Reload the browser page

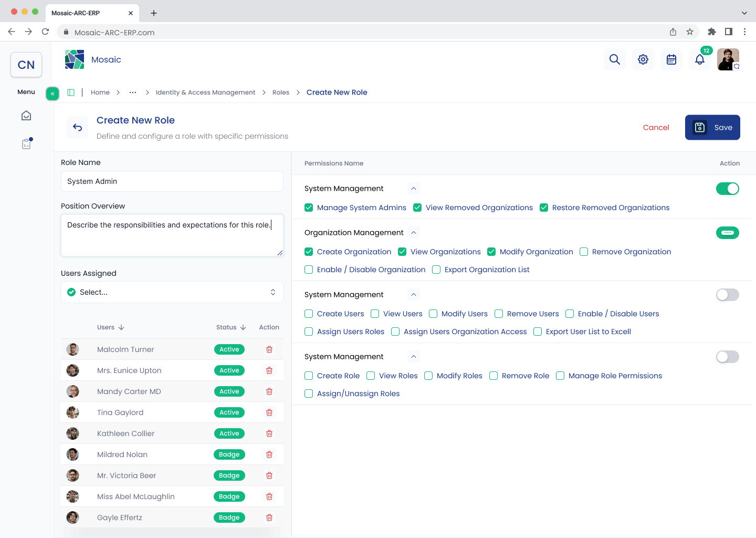point(45,32)
